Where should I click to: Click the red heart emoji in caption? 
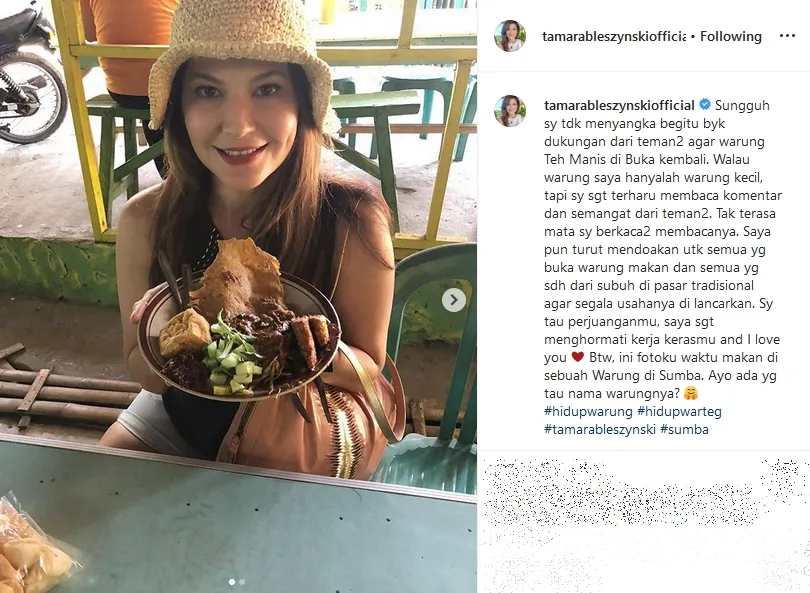click(x=578, y=357)
